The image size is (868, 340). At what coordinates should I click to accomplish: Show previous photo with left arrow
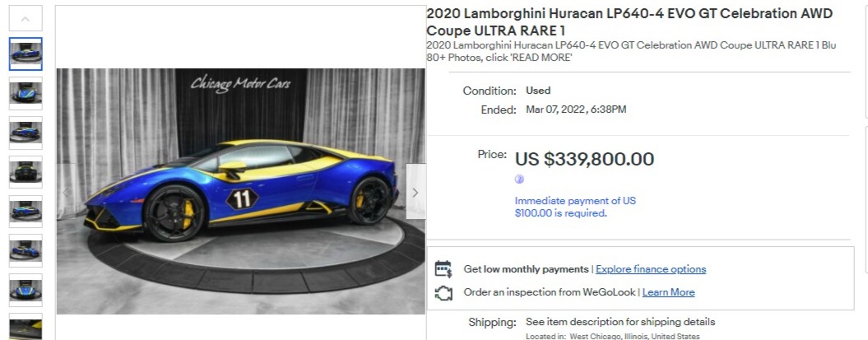(66, 192)
